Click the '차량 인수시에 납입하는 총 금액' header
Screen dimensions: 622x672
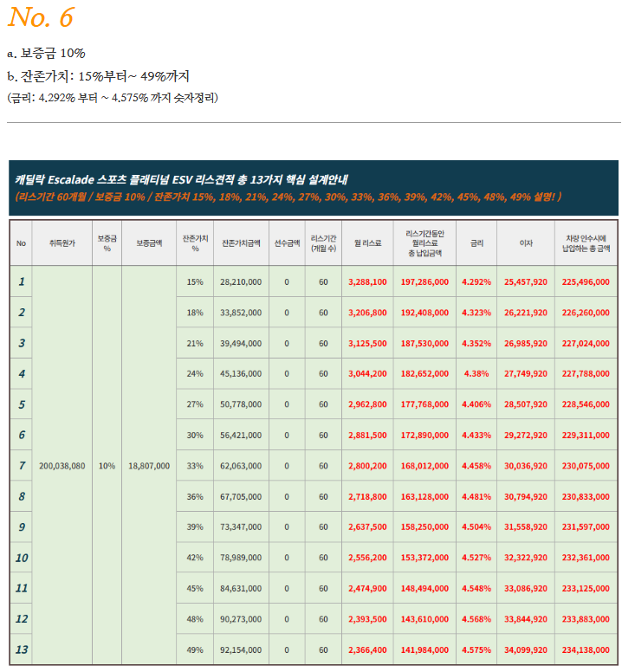(x=586, y=243)
